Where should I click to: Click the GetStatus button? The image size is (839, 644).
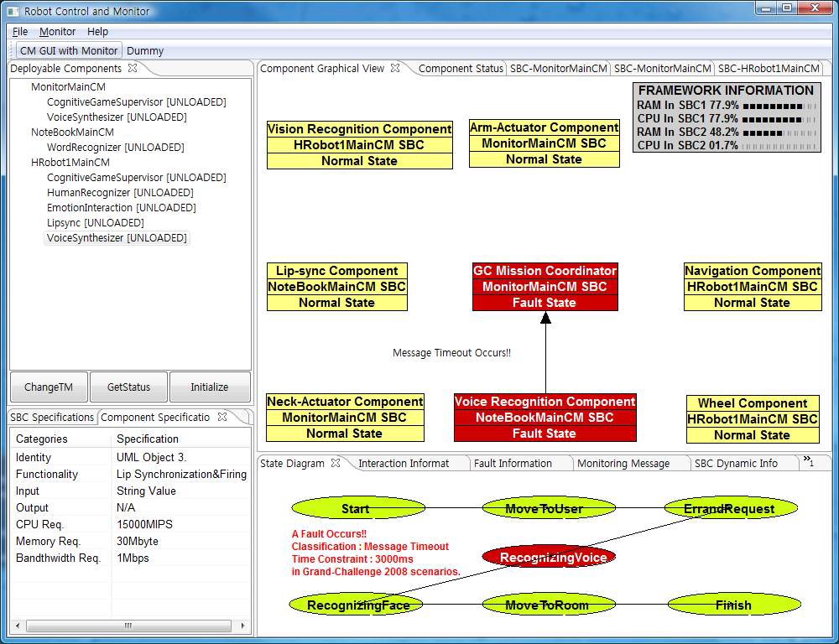pyautogui.click(x=129, y=387)
